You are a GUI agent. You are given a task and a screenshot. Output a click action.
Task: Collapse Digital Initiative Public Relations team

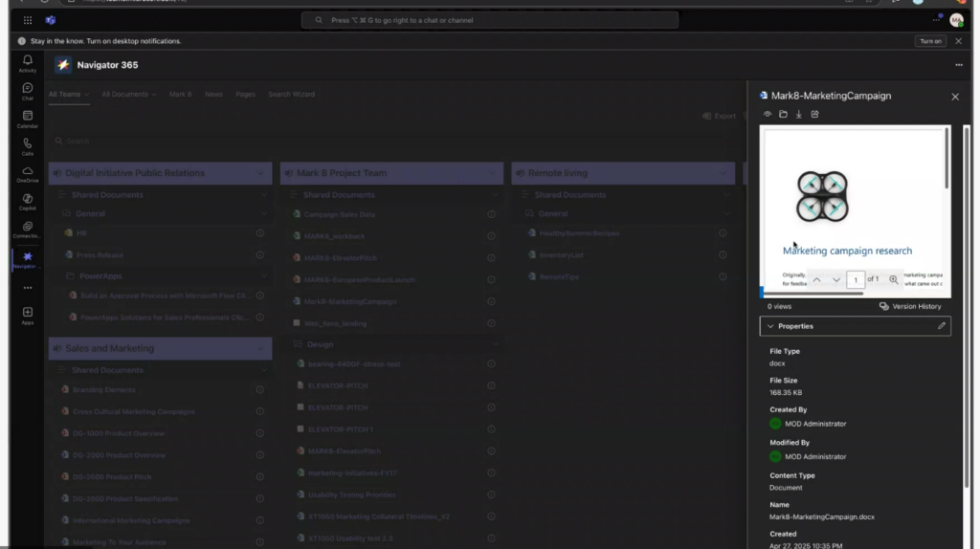tap(260, 174)
